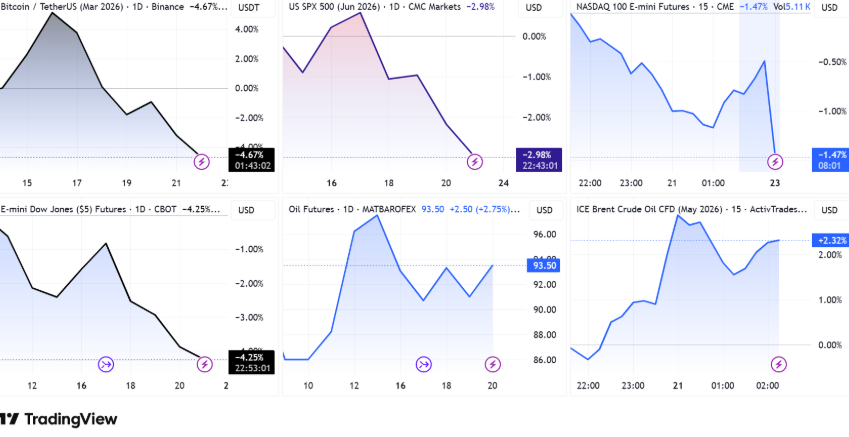Click the lightning icon in SPX 500 chart
The image size is (849, 437).
point(475,161)
